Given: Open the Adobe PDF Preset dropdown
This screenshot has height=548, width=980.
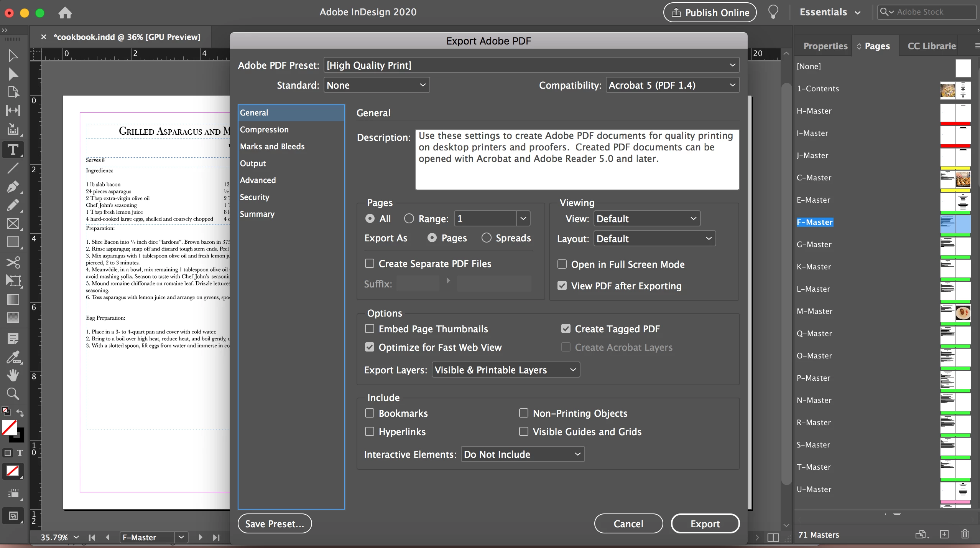Looking at the screenshot, I should point(531,65).
